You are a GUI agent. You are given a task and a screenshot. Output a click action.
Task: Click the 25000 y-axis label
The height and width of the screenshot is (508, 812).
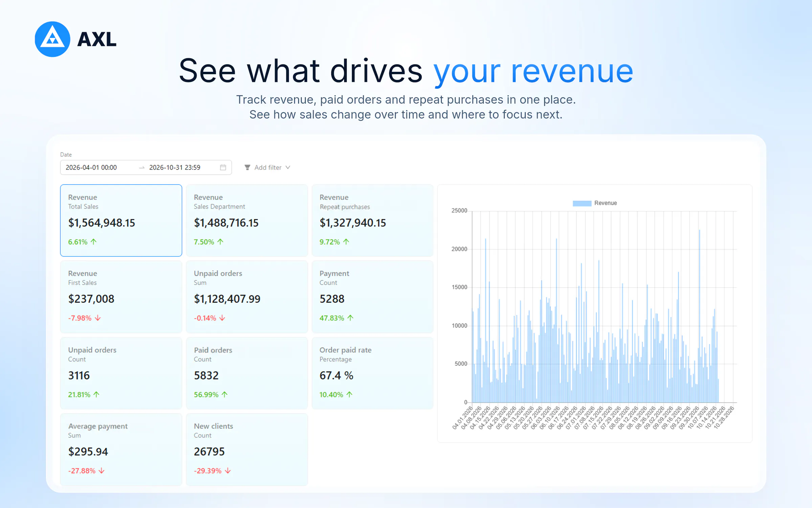tap(459, 211)
